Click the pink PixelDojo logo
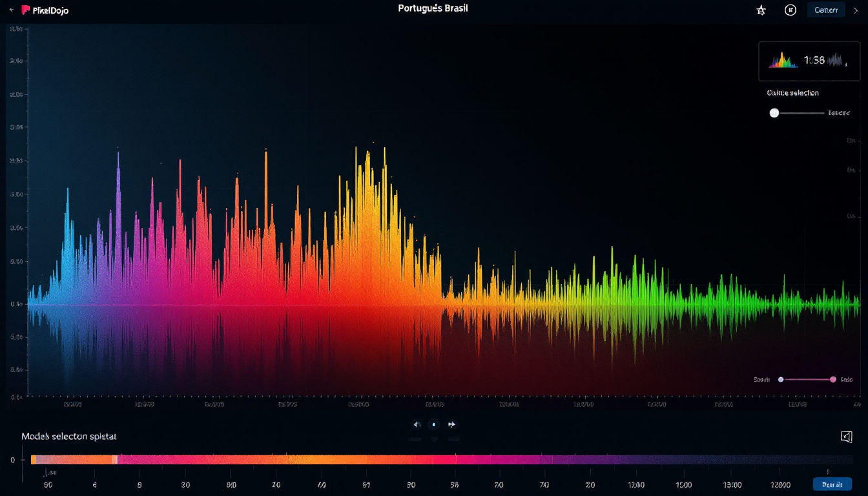The height and width of the screenshot is (496, 868). pos(26,10)
